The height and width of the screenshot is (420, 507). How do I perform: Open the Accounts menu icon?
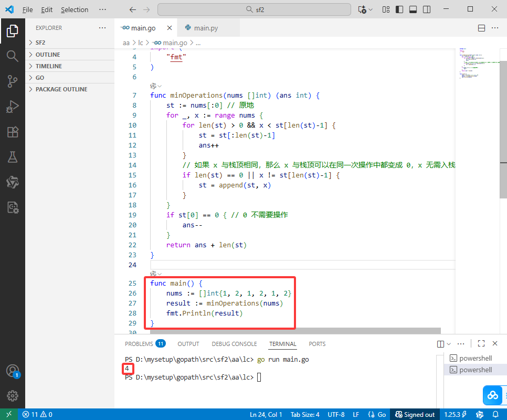[x=12, y=371]
